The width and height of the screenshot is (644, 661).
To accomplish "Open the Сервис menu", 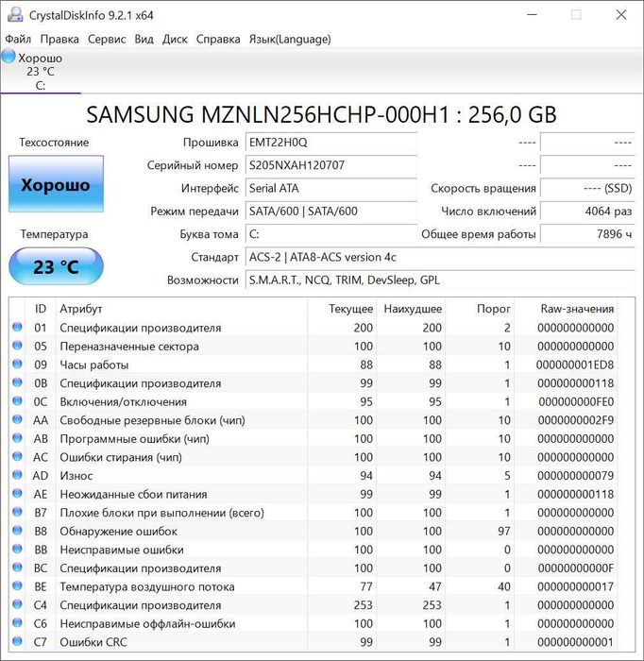I will 107,40.
